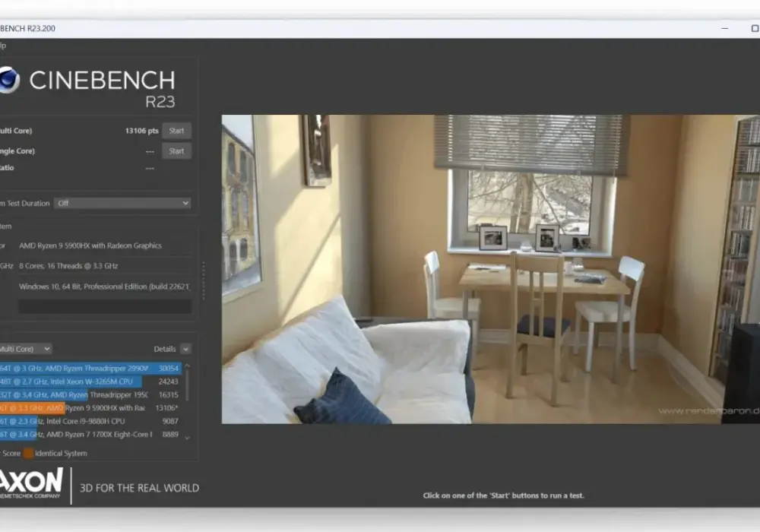Click the orange Identical System legend swatch
Viewport: 760px width, 532px height.
[29, 454]
